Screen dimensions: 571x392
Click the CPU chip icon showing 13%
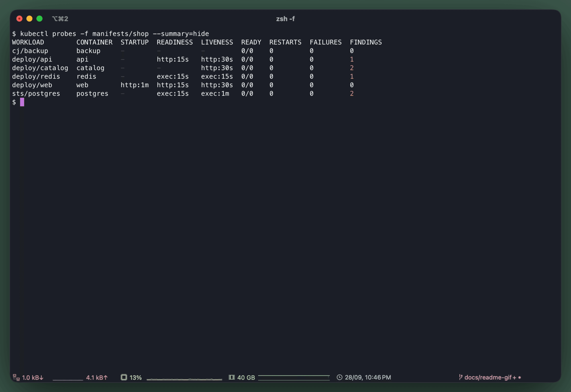[124, 377]
